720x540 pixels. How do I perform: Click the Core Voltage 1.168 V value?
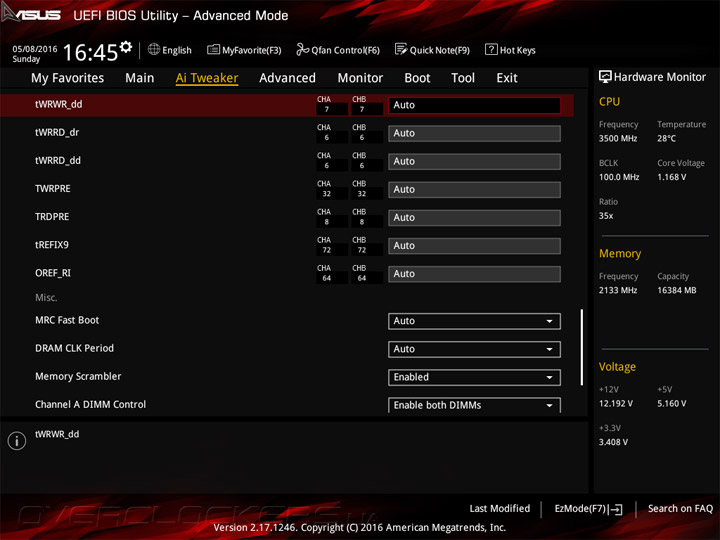tap(671, 177)
